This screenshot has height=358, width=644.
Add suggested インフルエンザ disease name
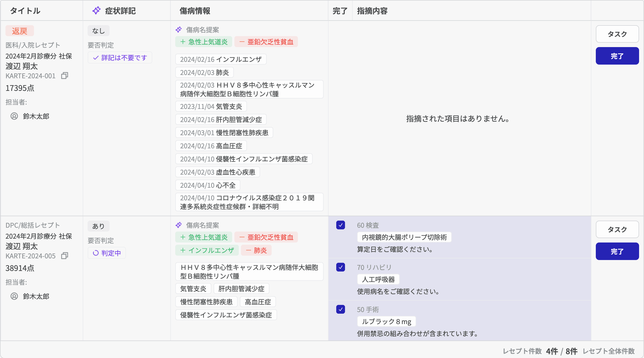(x=207, y=250)
